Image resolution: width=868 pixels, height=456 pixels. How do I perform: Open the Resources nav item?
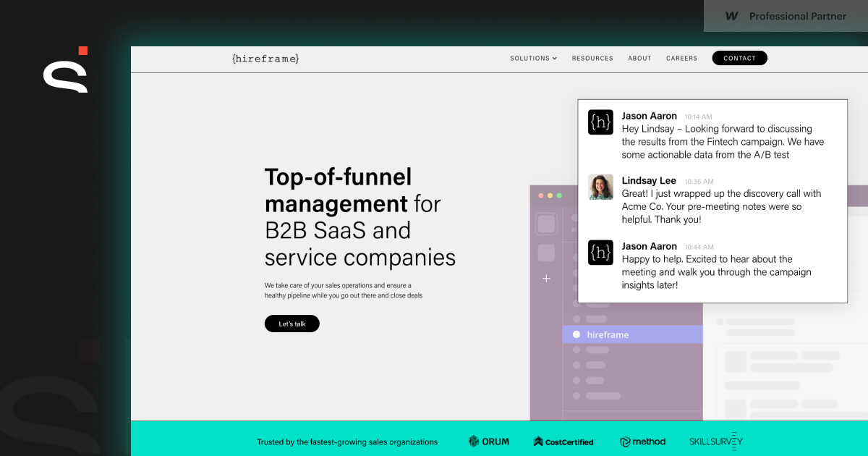pyautogui.click(x=592, y=59)
